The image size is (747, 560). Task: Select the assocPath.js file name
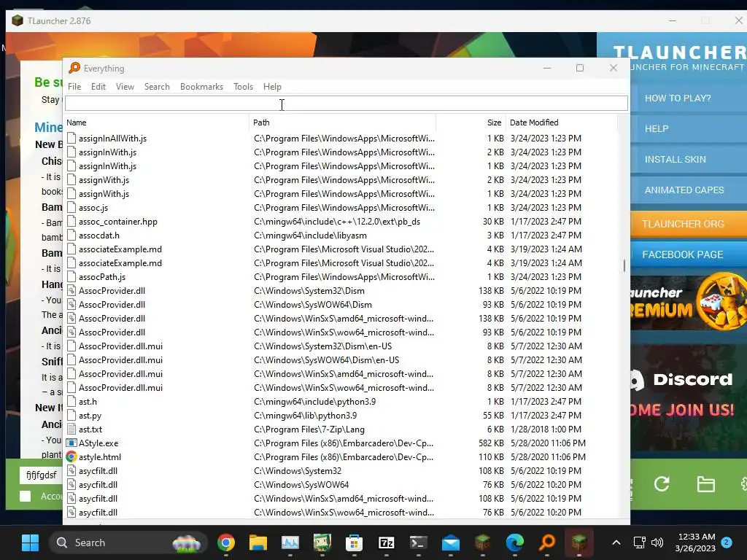(102, 276)
